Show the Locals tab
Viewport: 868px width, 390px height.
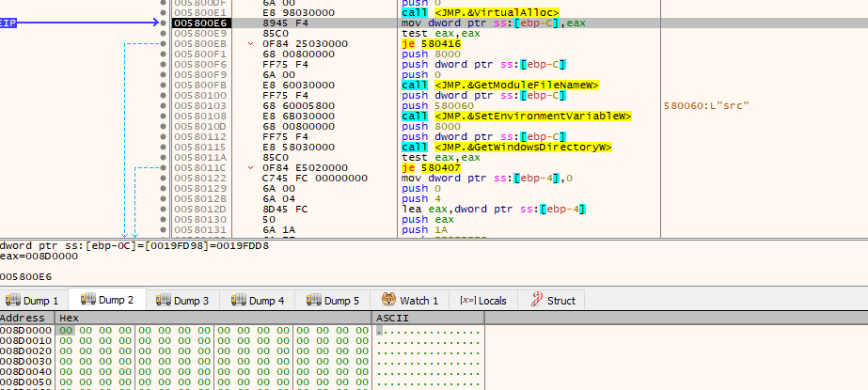tap(483, 301)
